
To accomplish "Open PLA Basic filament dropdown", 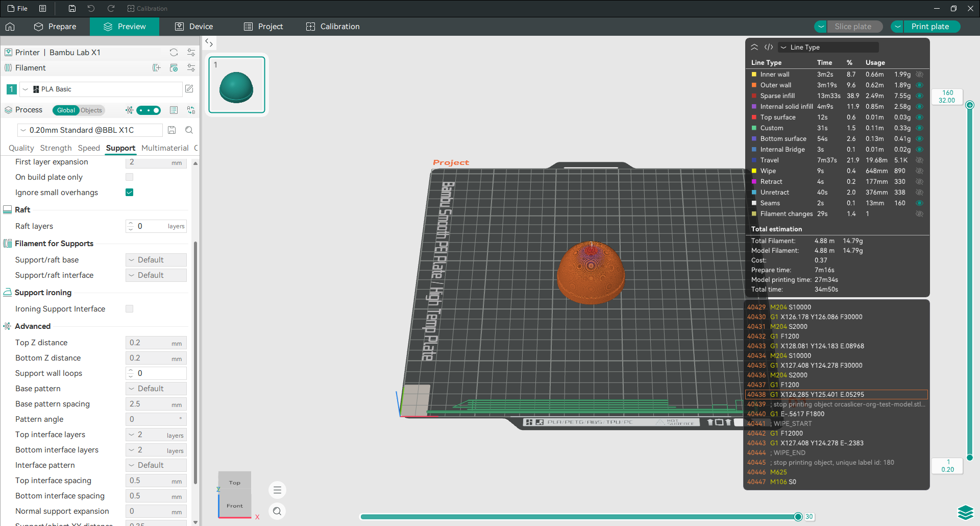I will click(101, 89).
